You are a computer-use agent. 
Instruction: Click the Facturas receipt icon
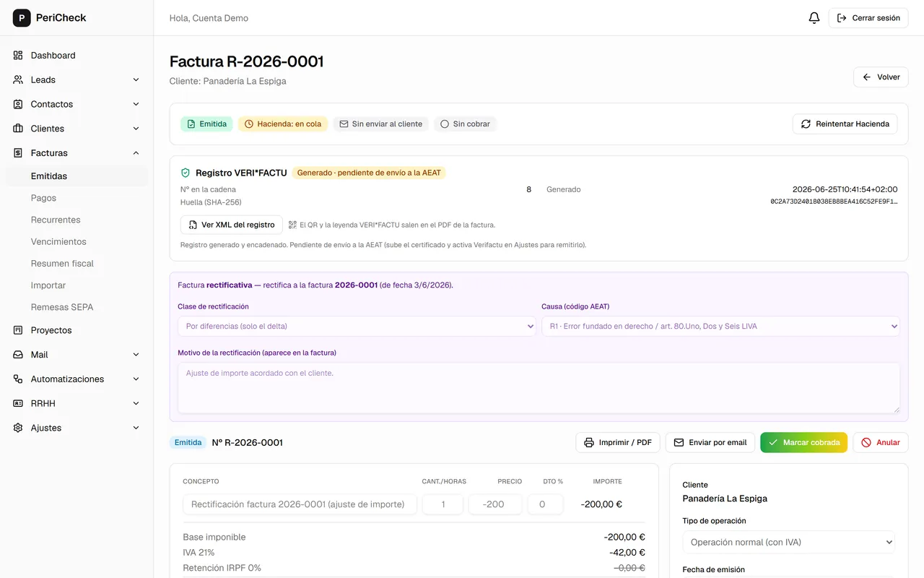coord(18,153)
